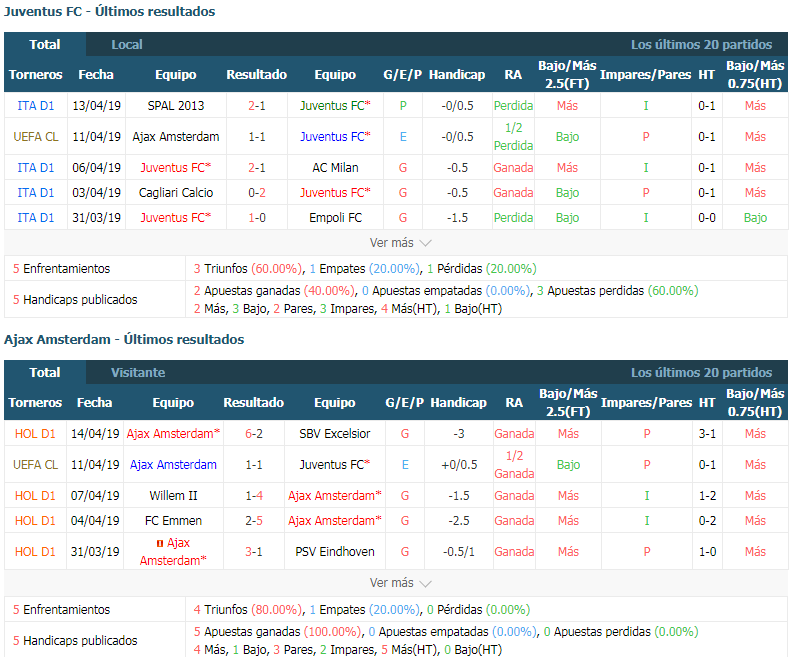This screenshot has height=657, width=791.
Task: Open the Local tab in the Juventus table
Action: (x=127, y=44)
